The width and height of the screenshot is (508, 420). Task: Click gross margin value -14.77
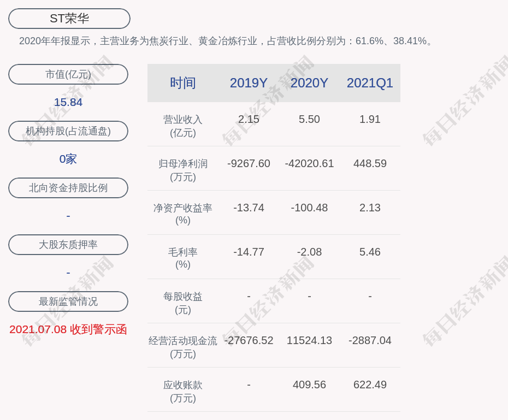pos(249,252)
